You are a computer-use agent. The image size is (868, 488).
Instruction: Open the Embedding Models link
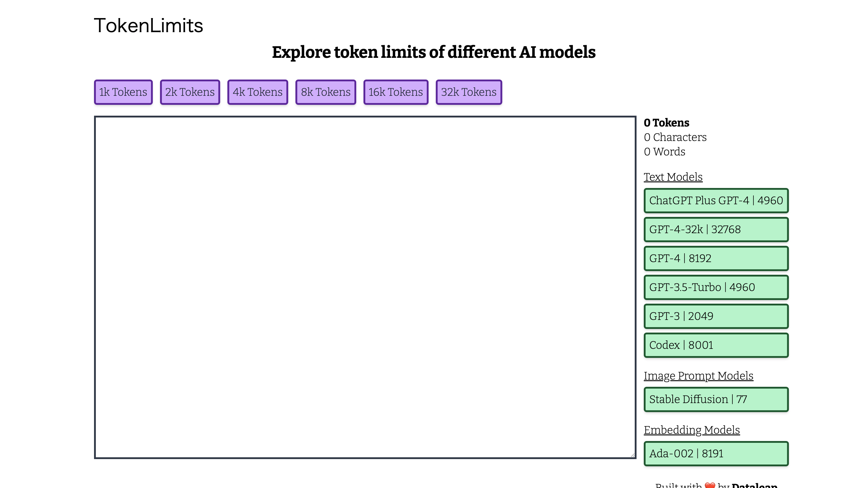[691, 430]
